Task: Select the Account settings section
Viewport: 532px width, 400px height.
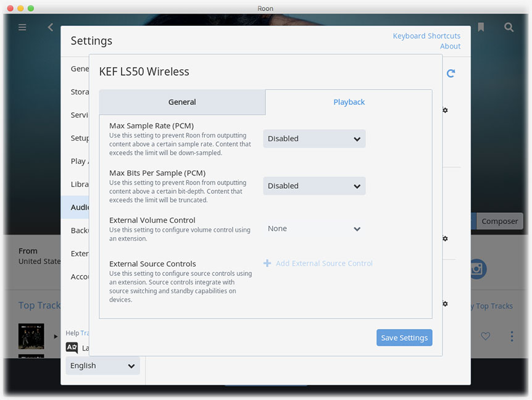Action: coord(75,277)
